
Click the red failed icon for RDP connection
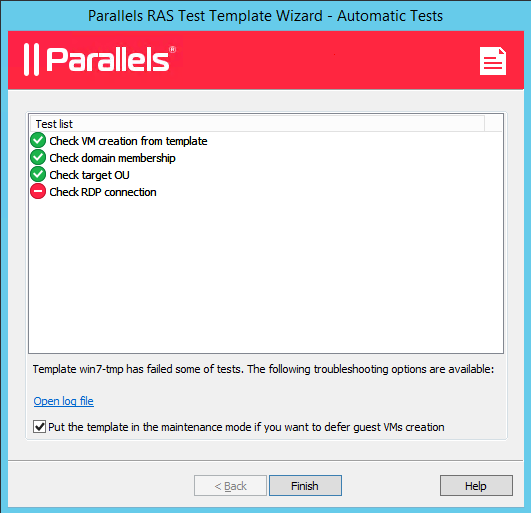38,191
